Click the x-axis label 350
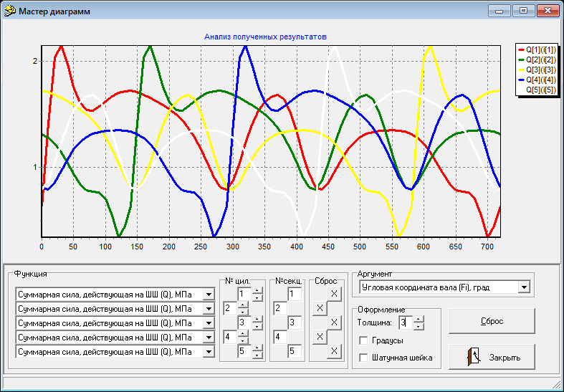Viewport: 564px width, 392px height. point(264,247)
